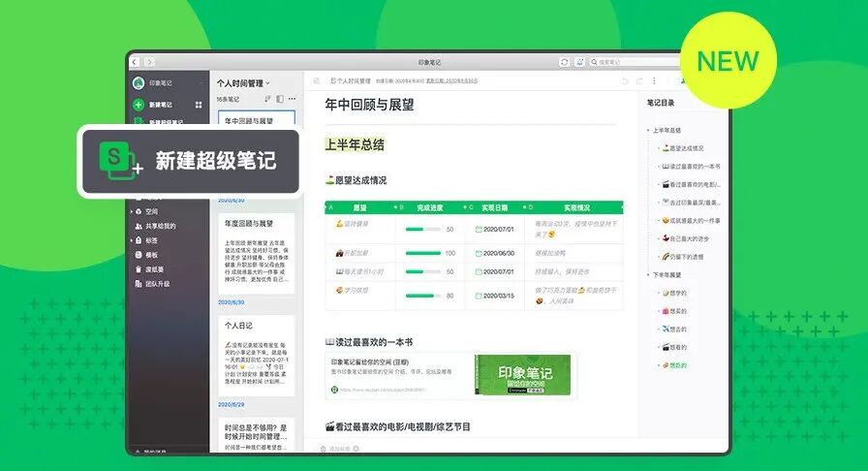Click the search notes field
This screenshot has height=471, width=868.
[636, 62]
